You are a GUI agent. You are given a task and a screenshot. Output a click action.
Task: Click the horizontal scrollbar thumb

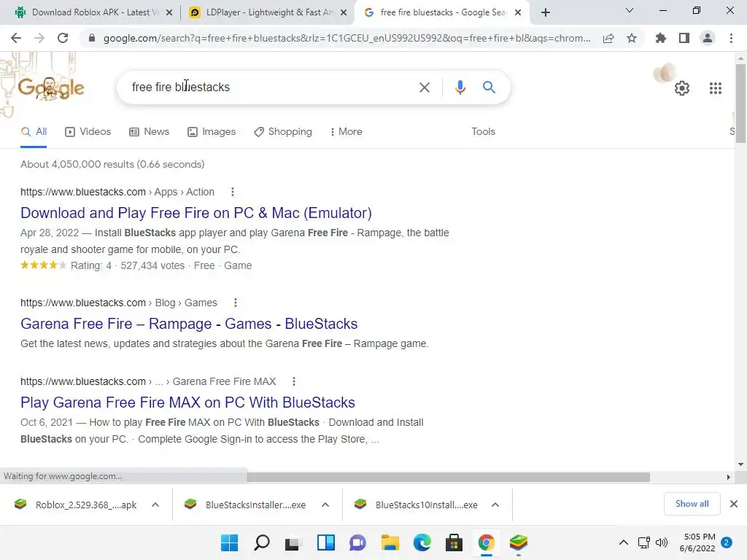pos(449,477)
